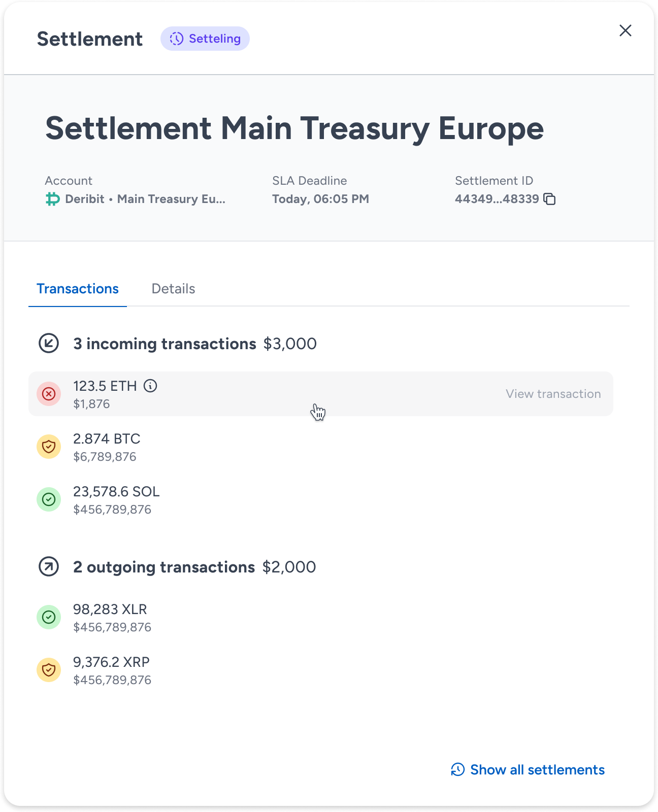Screen dimensions: 658x812
Task: Close the Settlement dialog
Action: [x=626, y=30]
